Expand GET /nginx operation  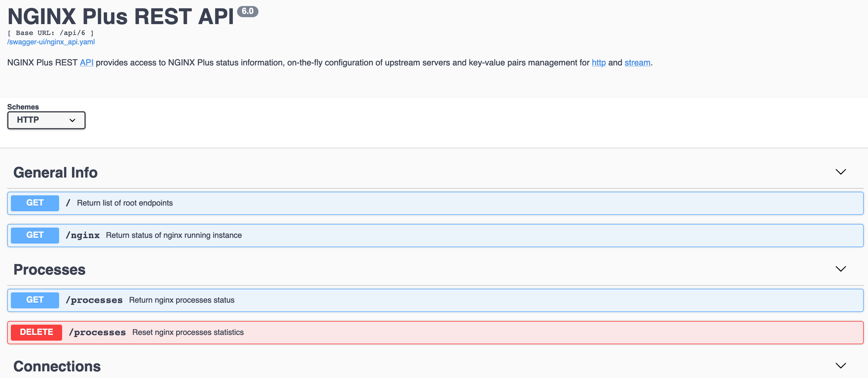tap(435, 235)
